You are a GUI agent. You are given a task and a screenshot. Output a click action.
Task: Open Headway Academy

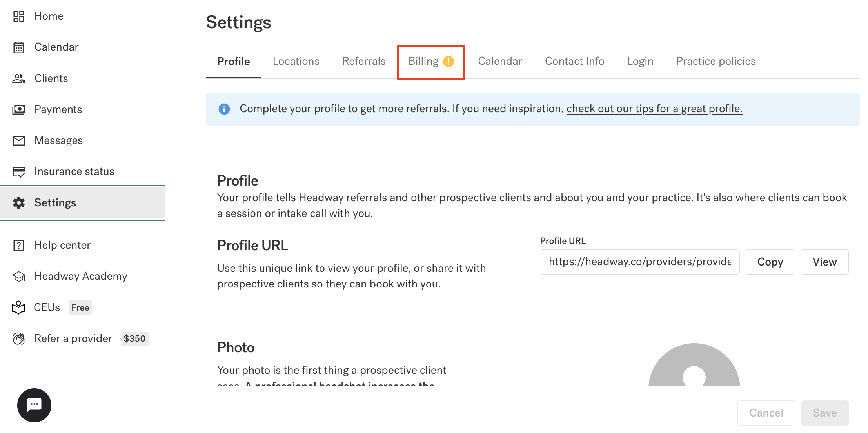[x=80, y=276]
